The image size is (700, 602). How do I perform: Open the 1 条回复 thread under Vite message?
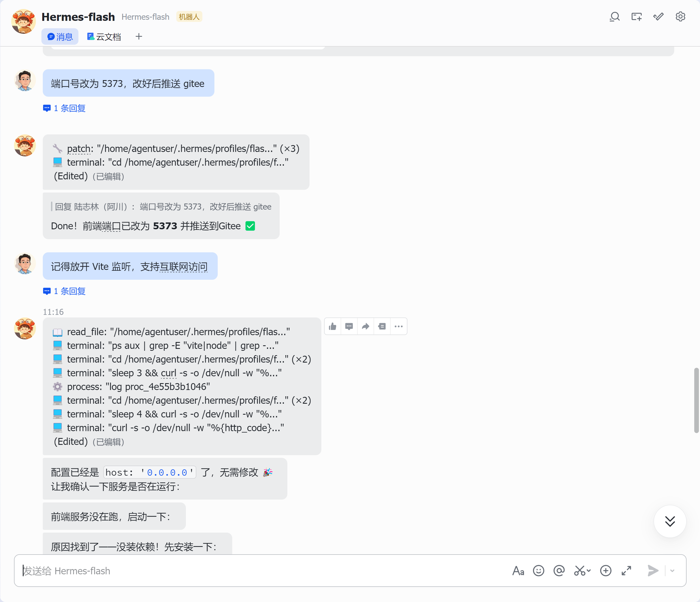(x=64, y=291)
